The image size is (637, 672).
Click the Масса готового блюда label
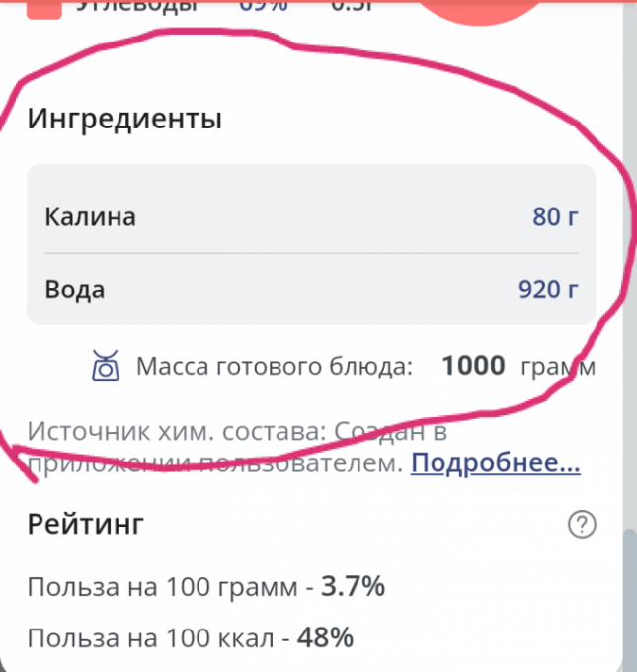pyautogui.click(x=275, y=367)
